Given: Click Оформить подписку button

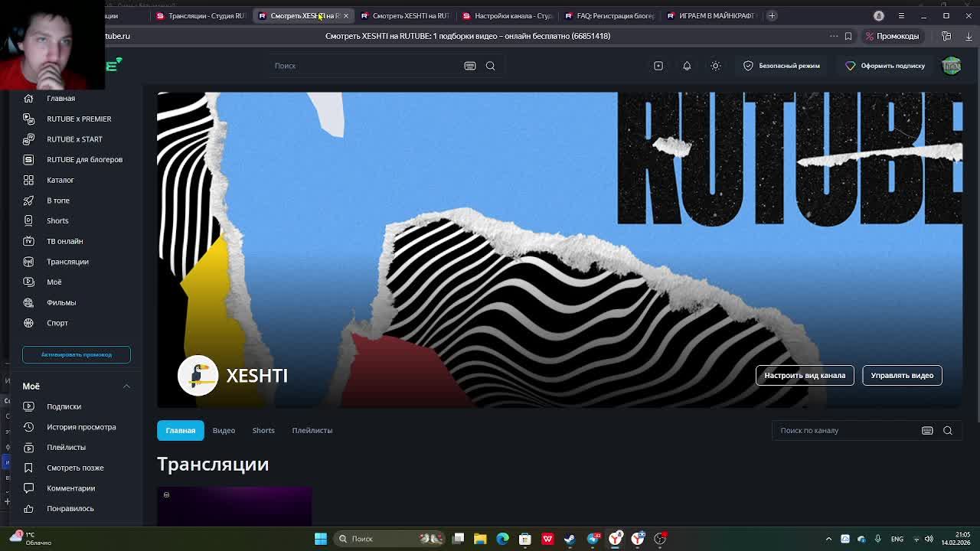Looking at the screenshot, I should pos(885,66).
